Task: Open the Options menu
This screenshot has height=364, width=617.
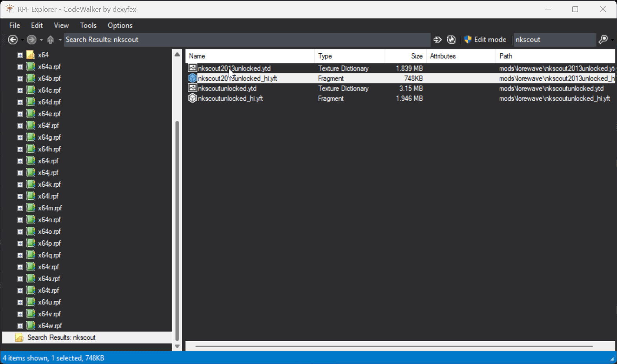Action: point(120,25)
